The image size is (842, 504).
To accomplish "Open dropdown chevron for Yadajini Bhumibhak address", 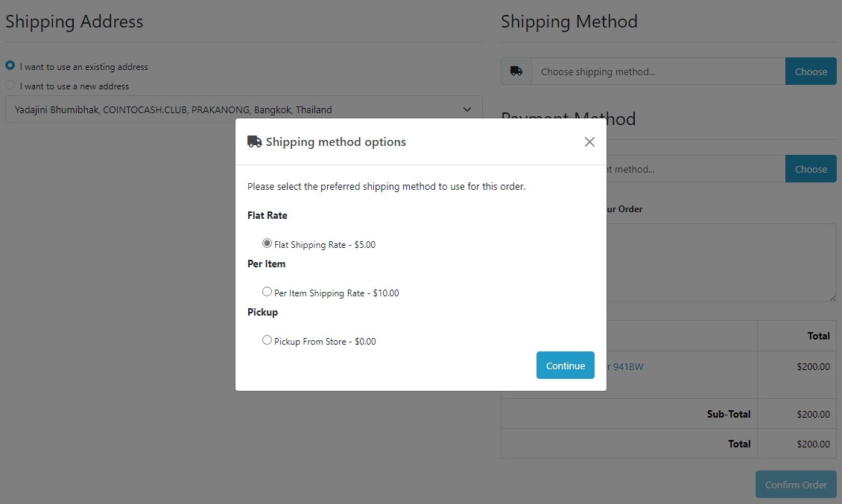I will [x=467, y=109].
